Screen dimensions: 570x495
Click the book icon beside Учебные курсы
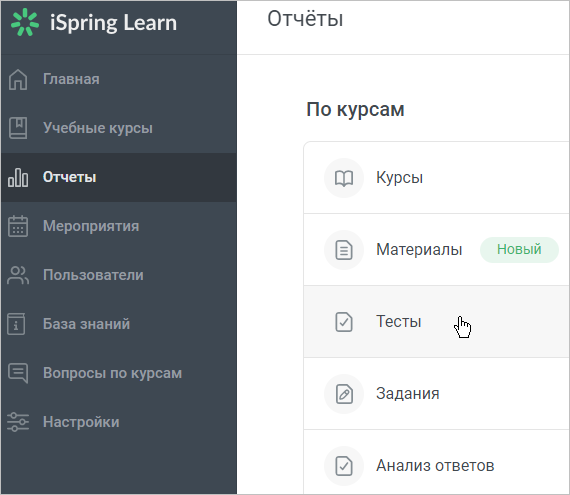[18, 128]
